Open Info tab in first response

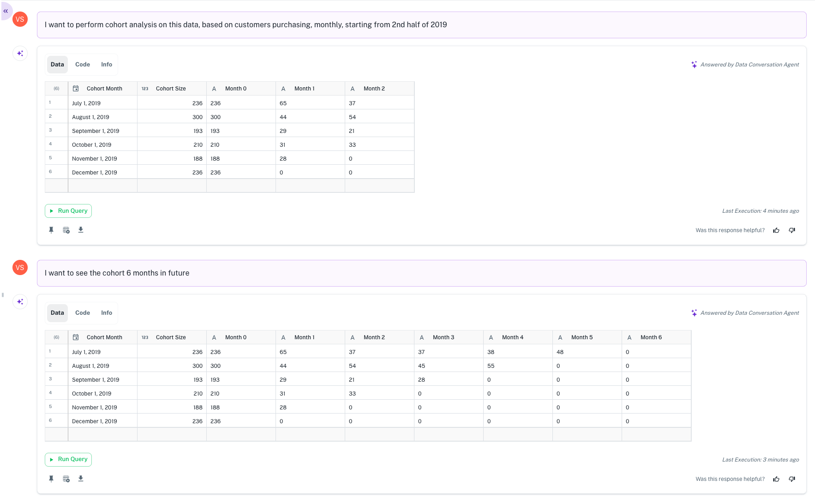click(x=107, y=65)
